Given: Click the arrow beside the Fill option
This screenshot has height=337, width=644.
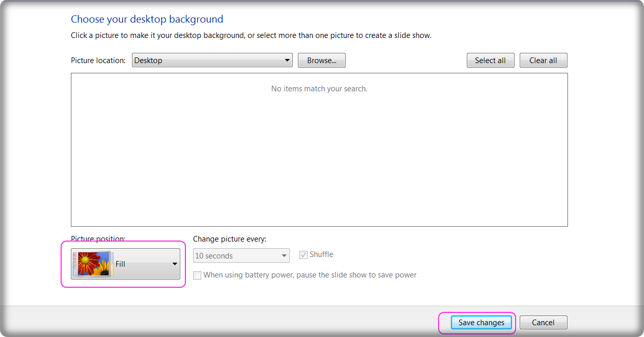Looking at the screenshot, I should pos(175,264).
